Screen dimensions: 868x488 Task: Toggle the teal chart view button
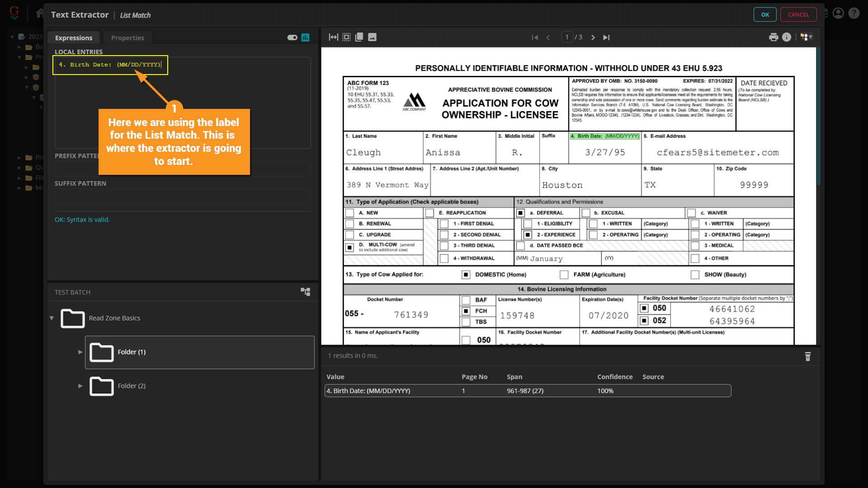click(306, 38)
